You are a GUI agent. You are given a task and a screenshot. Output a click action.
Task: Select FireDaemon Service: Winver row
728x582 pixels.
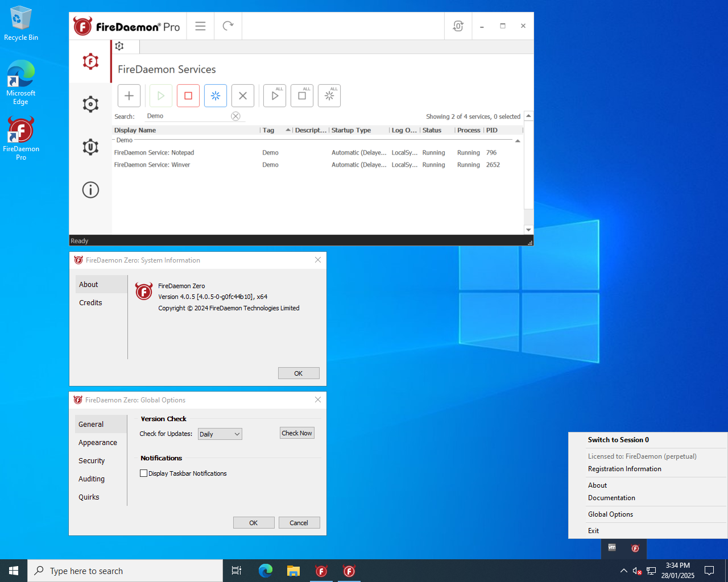(x=317, y=165)
